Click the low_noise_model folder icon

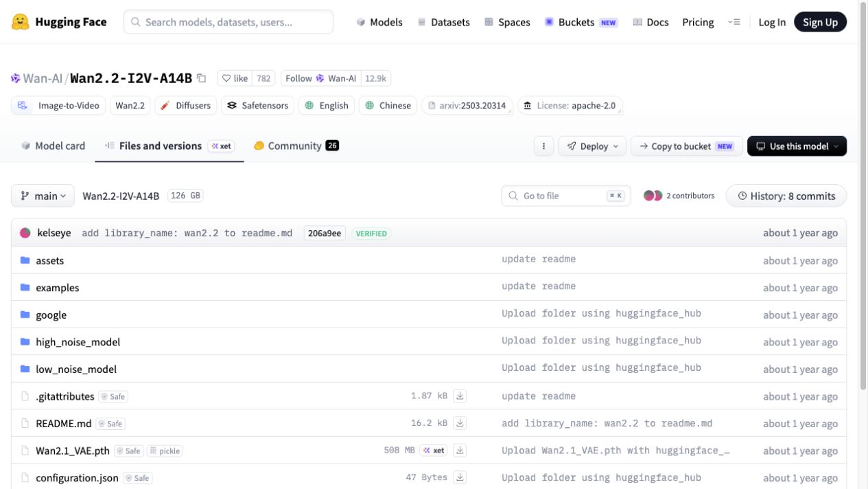pos(25,369)
